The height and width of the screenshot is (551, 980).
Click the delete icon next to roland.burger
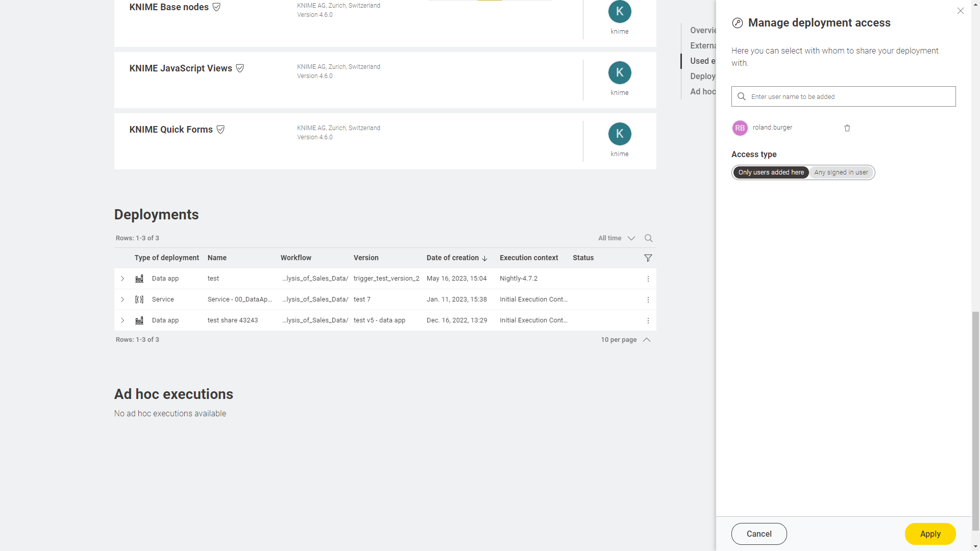pyautogui.click(x=847, y=128)
